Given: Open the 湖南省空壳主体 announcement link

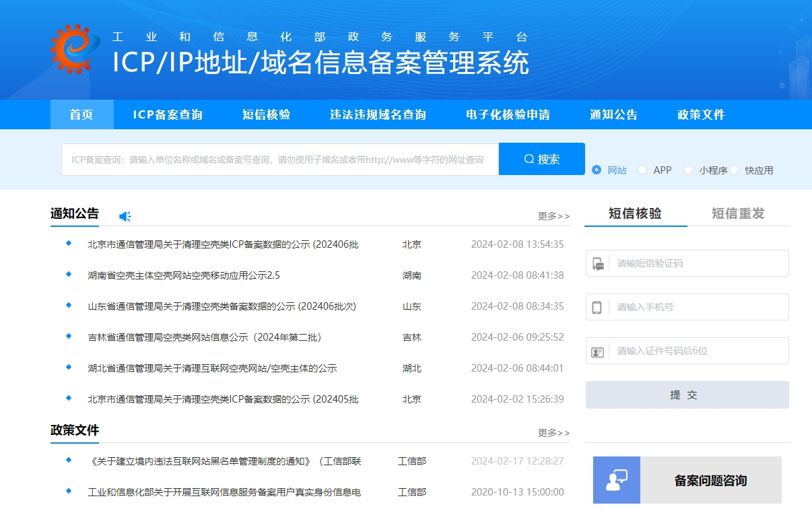Looking at the screenshot, I should [x=184, y=275].
